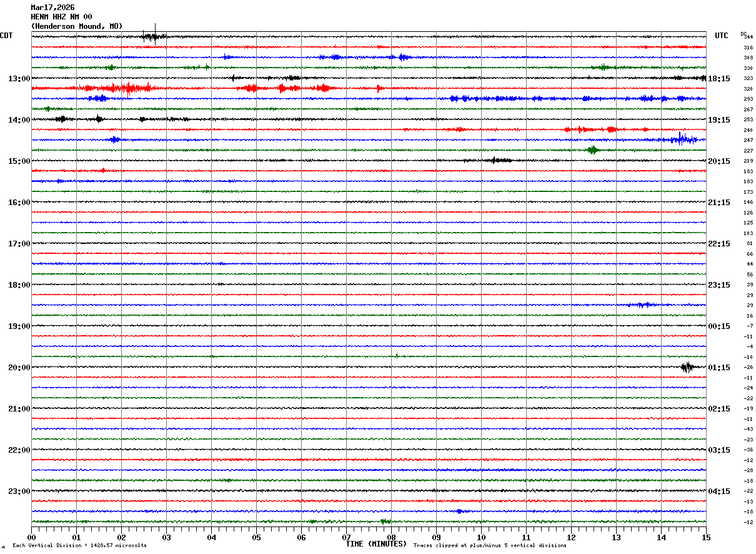Click the 20:15 UTC time label
This screenshot has width=756, height=554.
719,161
